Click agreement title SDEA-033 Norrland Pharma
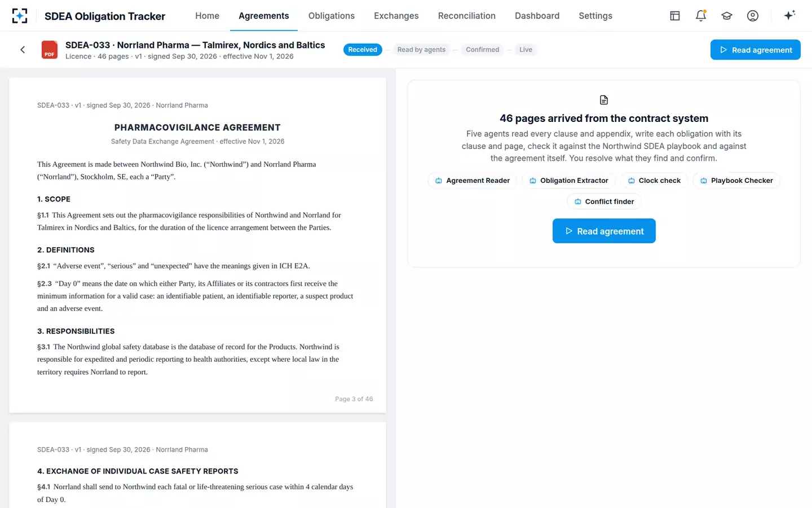Viewport: 812px width, 508px height. tap(195, 45)
